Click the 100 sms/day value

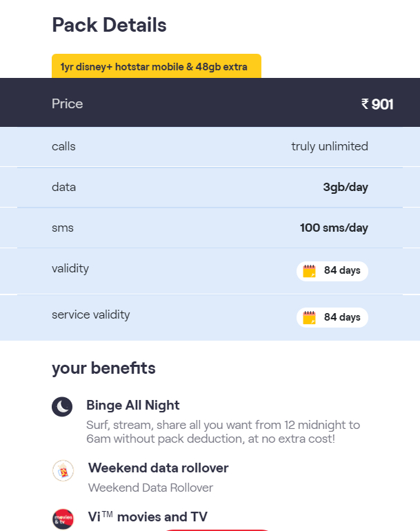click(334, 228)
